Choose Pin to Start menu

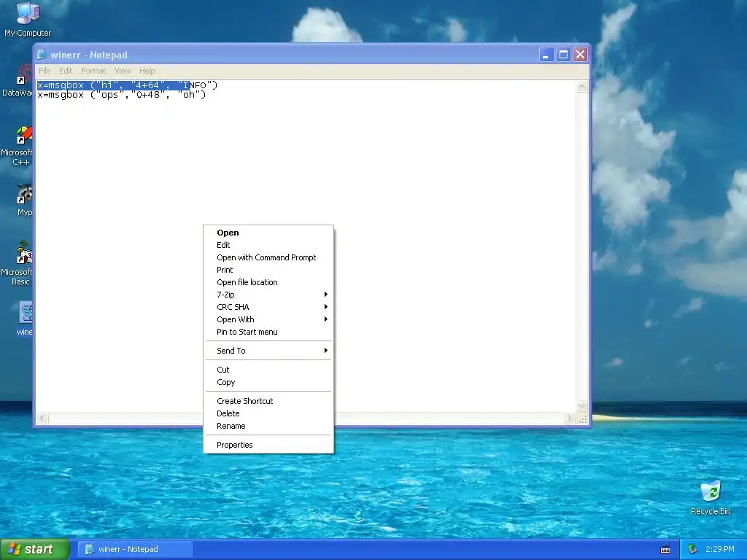coord(268,332)
